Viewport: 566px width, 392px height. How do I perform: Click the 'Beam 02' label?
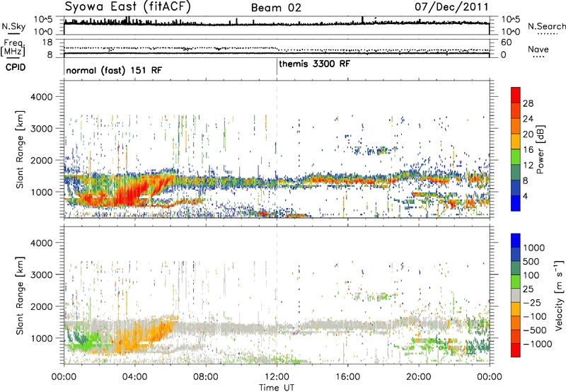pyautogui.click(x=276, y=8)
